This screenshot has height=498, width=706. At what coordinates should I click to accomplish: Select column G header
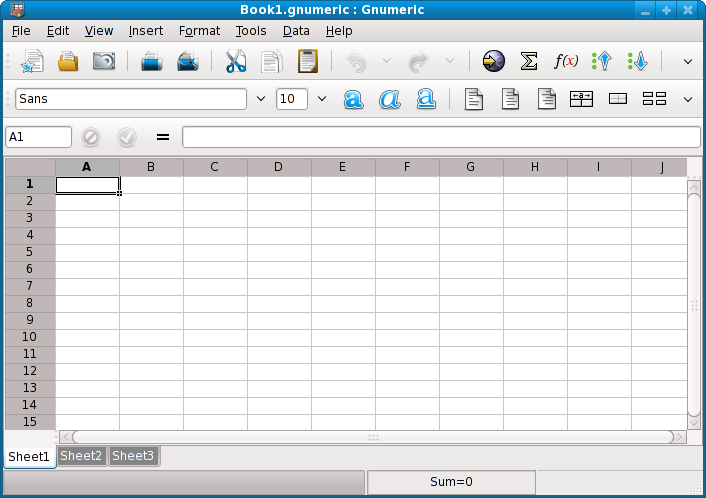coord(471,168)
